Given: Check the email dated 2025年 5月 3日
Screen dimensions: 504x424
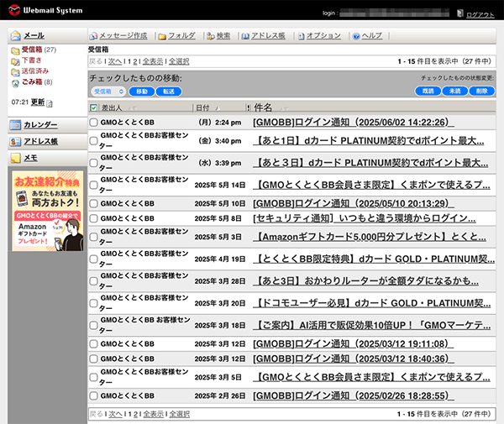Looking at the screenshot, I should [93, 237].
